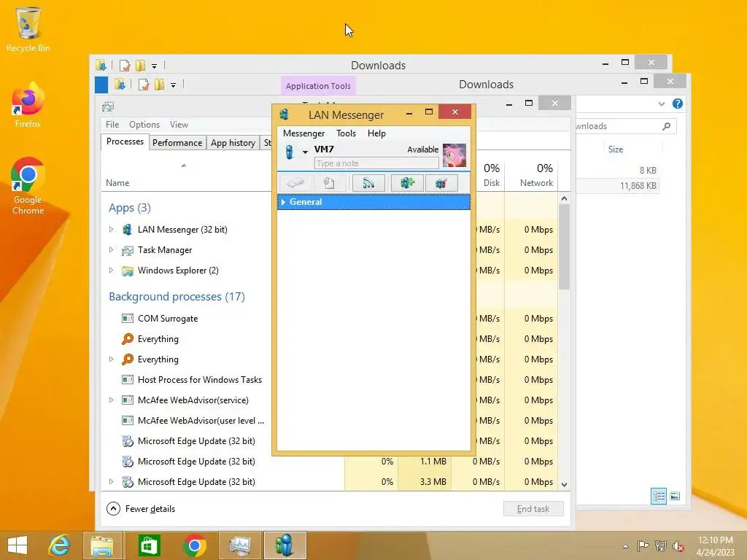Open the Windows Start button
Screen dimensions: 747x560
point(18,545)
